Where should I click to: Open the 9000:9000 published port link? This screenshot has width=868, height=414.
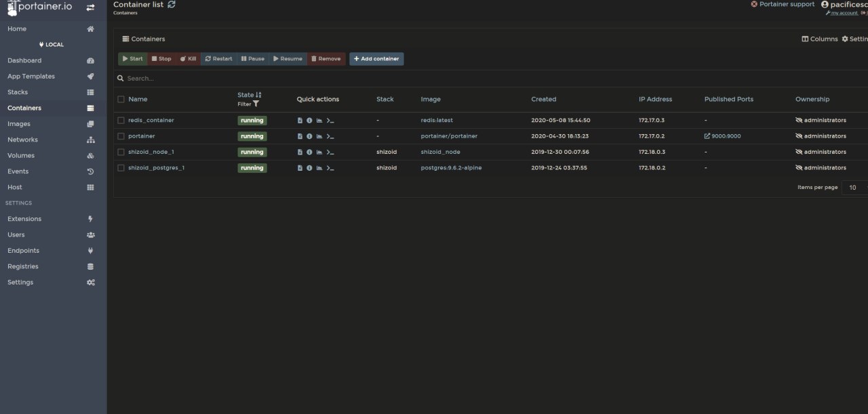coord(723,136)
